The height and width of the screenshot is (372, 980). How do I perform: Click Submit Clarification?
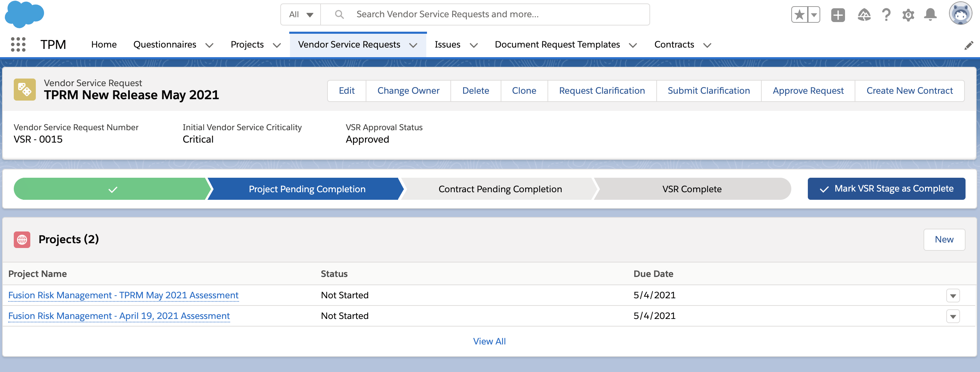709,91
